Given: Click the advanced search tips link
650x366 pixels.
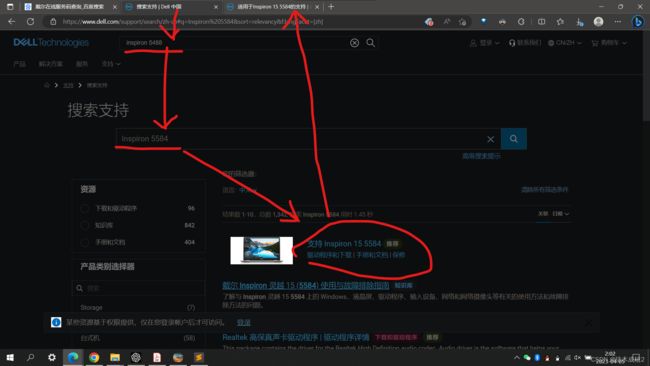Looking at the screenshot, I should 481,156.
